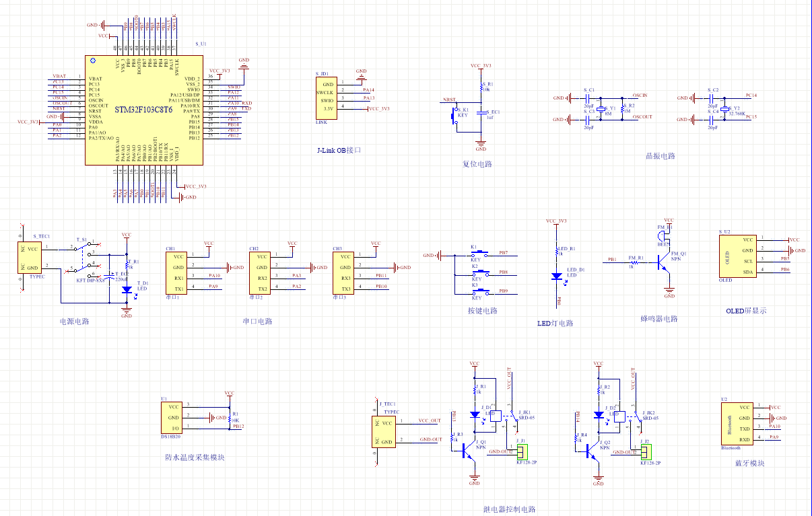Screen dimensions: 812x516
Task: Click the PB12 net label at DS18B20
Action: (x=238, y=427)
